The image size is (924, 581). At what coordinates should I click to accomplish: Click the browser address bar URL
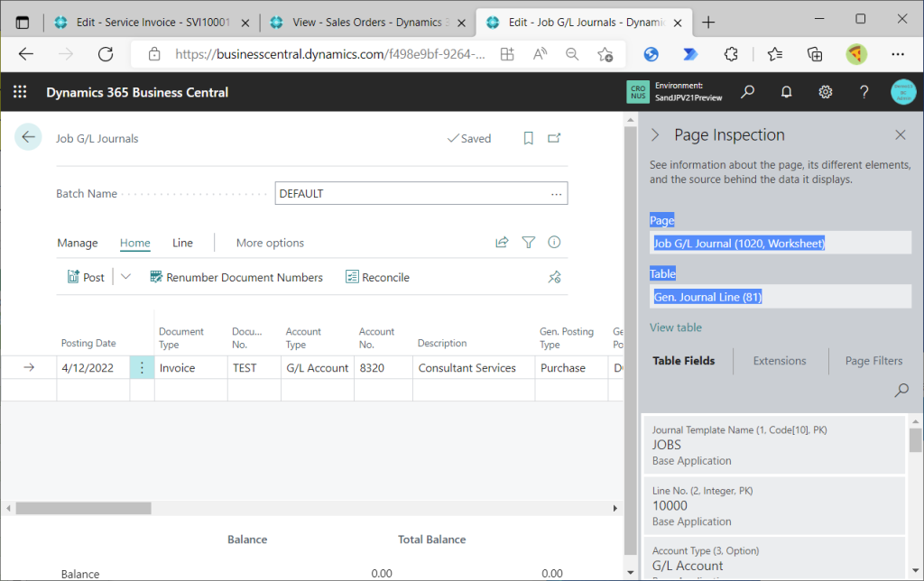point(330,54)
